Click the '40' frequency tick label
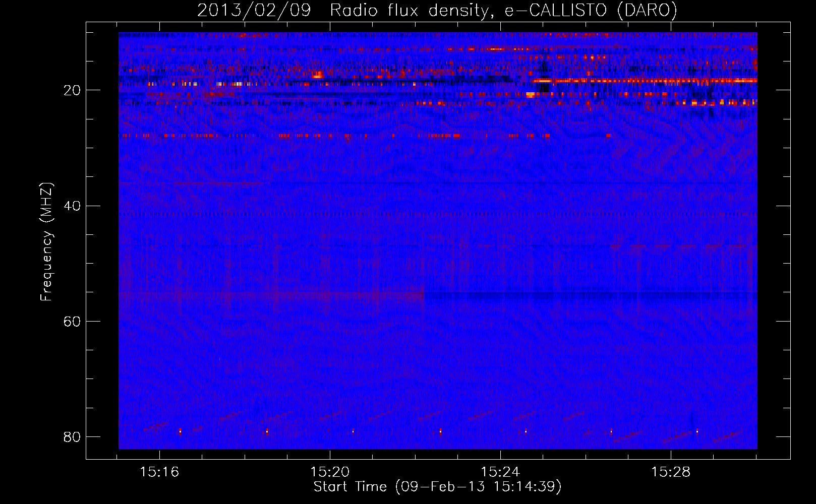This screenshot has height=504, width=816. click(72, 206)
